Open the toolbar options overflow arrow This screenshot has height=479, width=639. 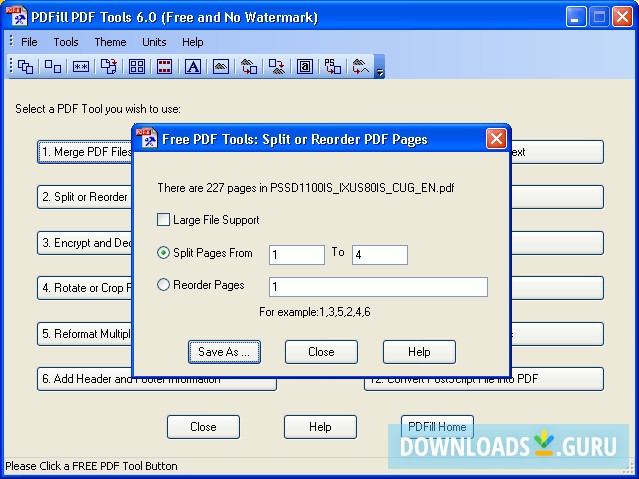(x=379, y=66)
